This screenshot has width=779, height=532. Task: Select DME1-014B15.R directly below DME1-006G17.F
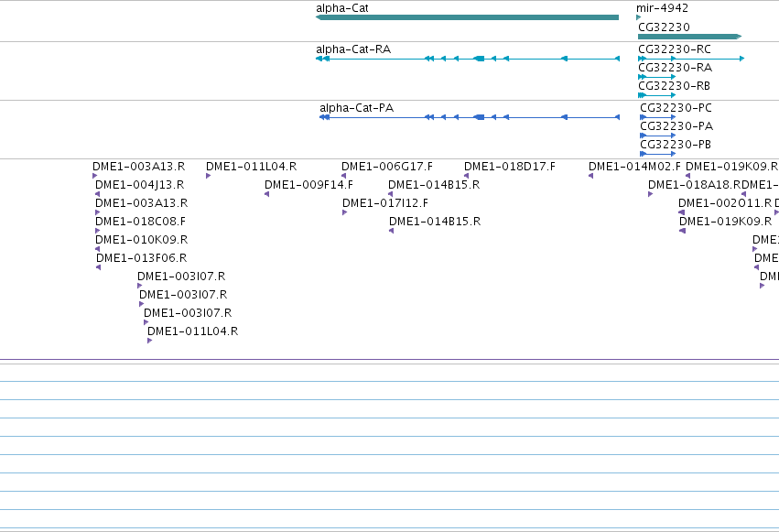coord(391,194)
